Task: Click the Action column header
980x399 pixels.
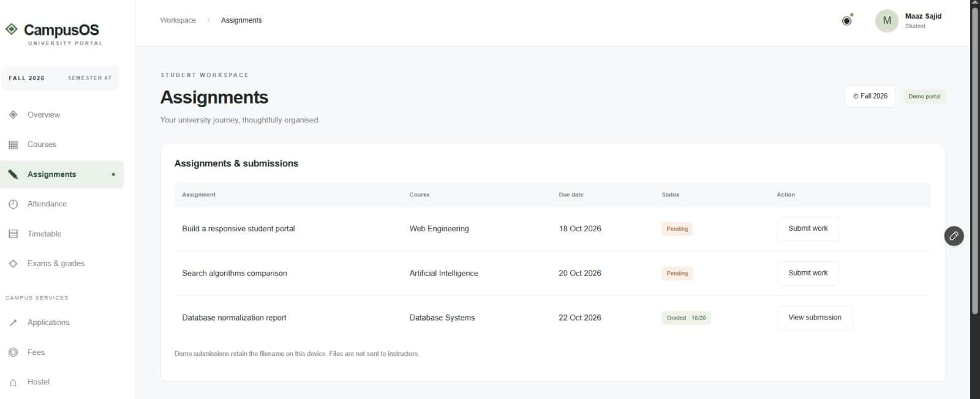Action: [x=786, y=195]
